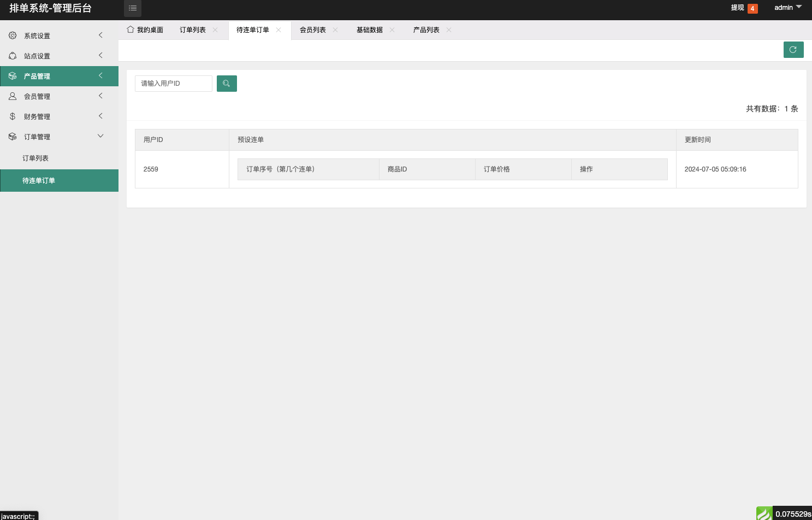Click the green refresh icon button
The width and height of the screenshot is (812, 520).
793,50
